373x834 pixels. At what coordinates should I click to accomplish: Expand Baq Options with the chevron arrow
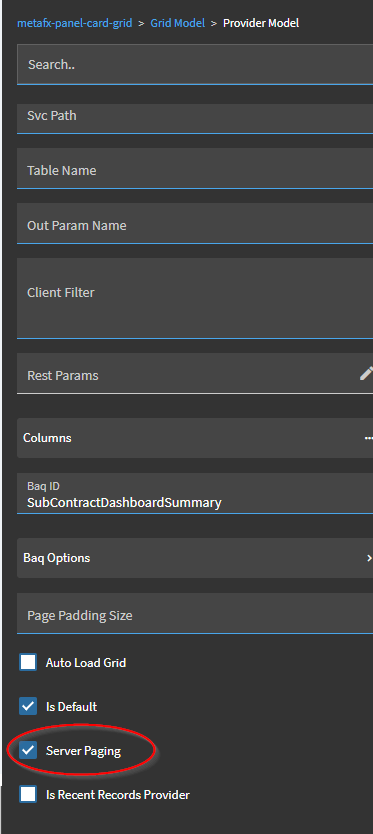(369, 558)
